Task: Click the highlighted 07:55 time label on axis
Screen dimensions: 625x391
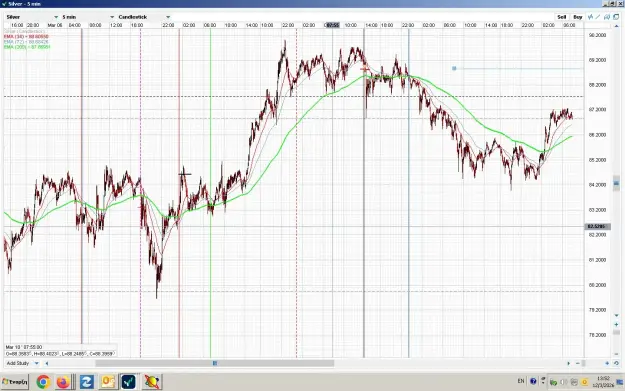Action: point(332,25)
